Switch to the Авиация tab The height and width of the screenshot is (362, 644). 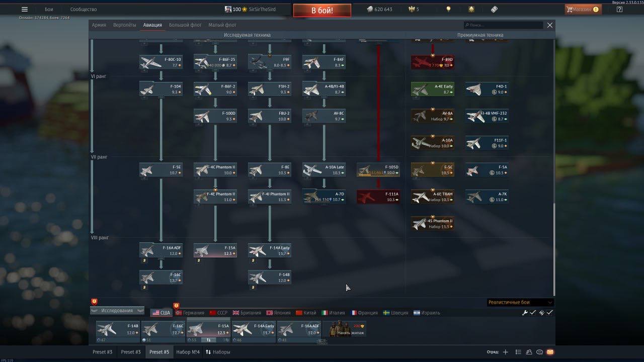click(152, 25)
